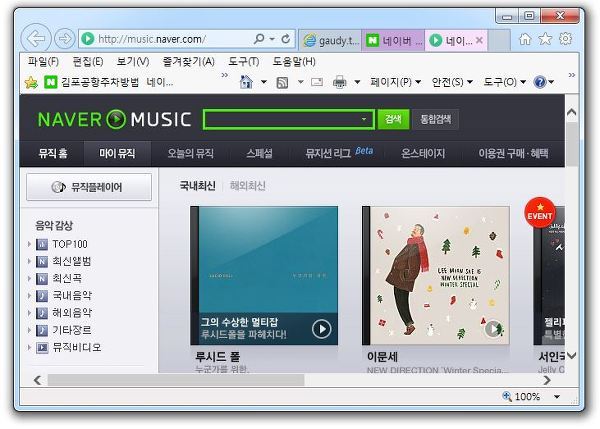Go to the 마이 뮤직 navigation tab
This screenshot has width=600, height=429.
117,153
